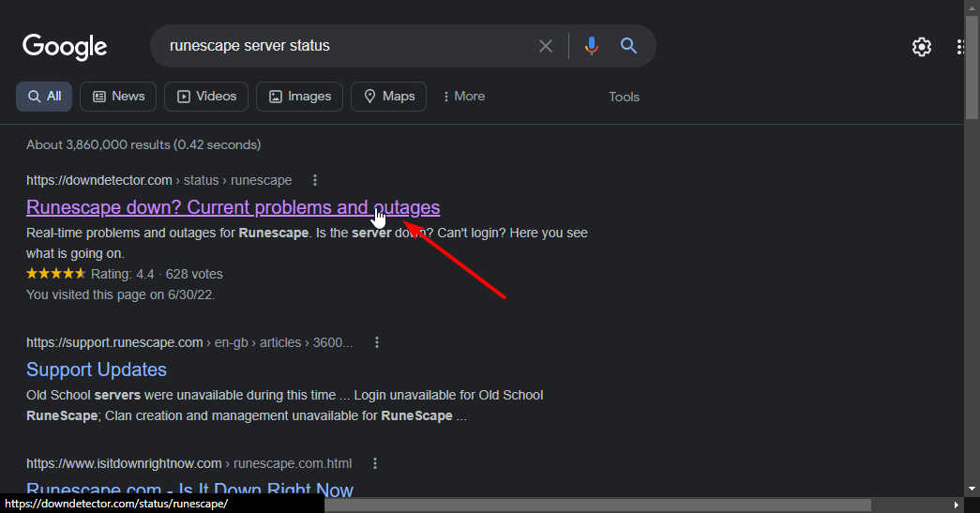Click the Google logo
Image resolution: width=980 pixels, height=513 pixels.
pyautogui.click(x=65, y=47)
